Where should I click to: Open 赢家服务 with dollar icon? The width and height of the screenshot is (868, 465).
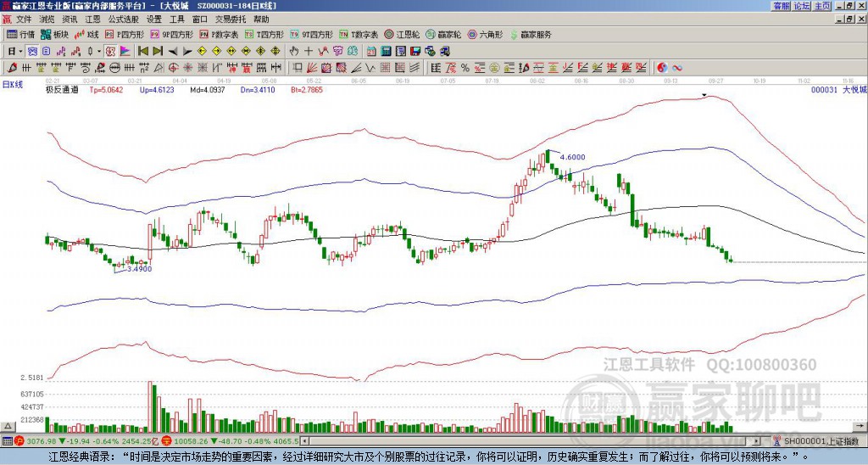pyautogui.click(x=531, y=34)
